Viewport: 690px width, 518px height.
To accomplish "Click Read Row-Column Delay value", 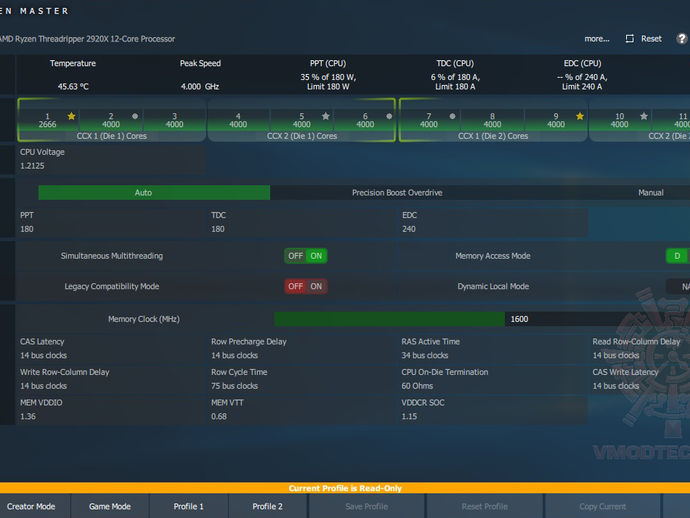I will 616,355.
